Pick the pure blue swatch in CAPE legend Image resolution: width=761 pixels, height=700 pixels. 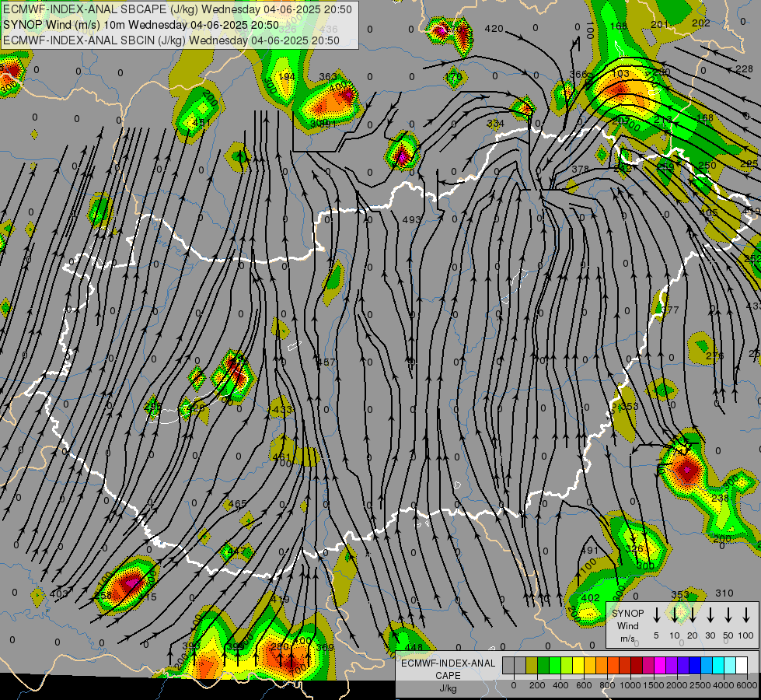(x=694, y=665)
